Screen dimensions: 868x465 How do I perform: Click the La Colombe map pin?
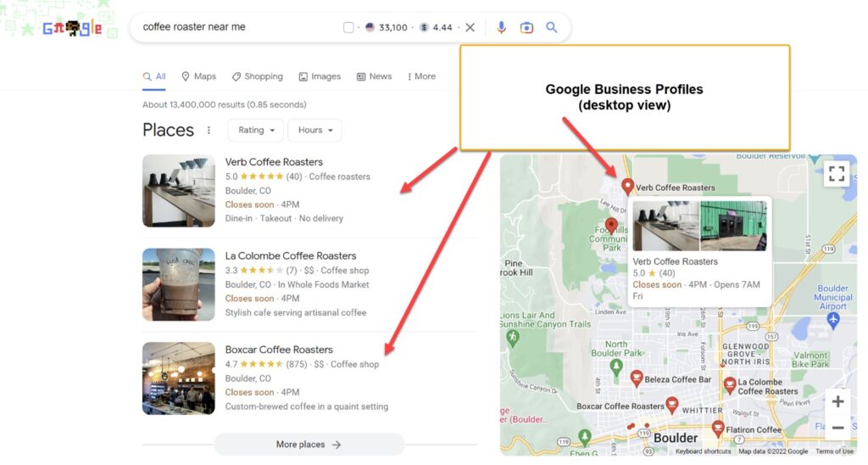[730, 385]
